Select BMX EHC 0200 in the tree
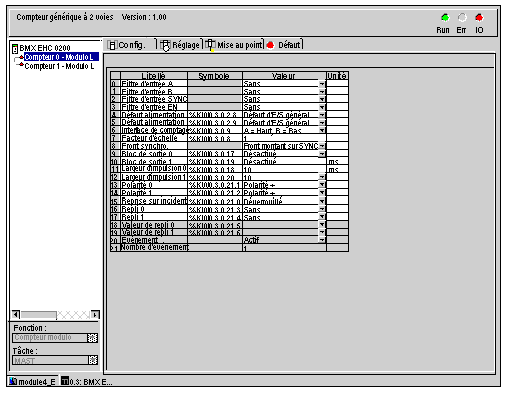This screenshot has width=510, height=393. (x=45, y=48)
